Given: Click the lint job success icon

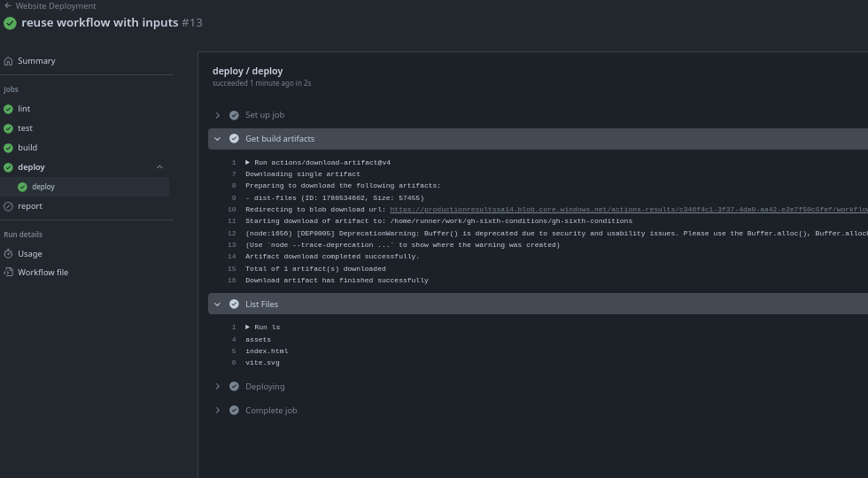Looking at the screenshot, I should 9,109.
